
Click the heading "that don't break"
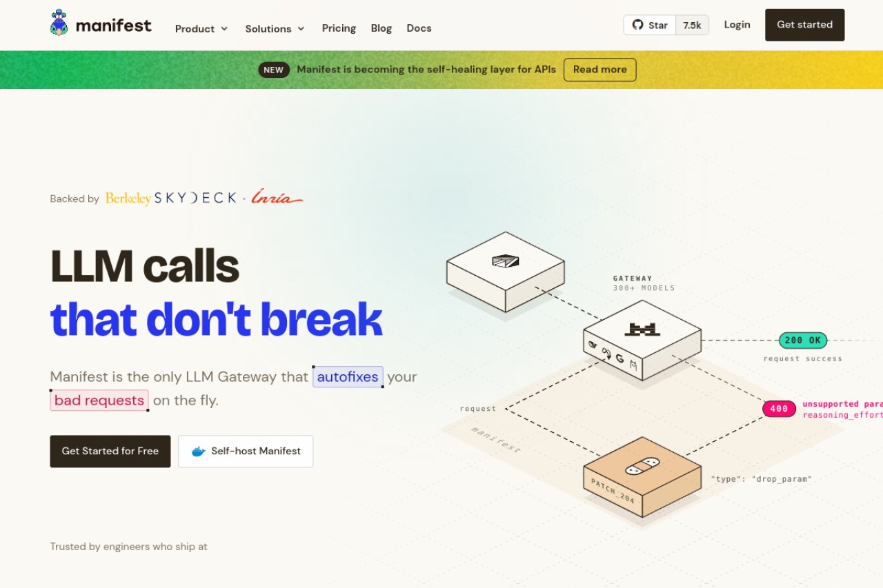(x=216, y=319)
